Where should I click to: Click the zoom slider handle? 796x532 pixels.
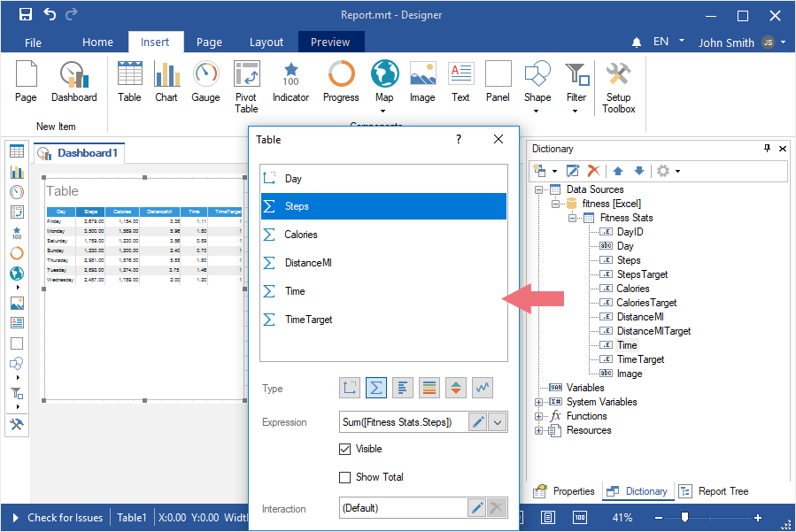coord(684,517)
